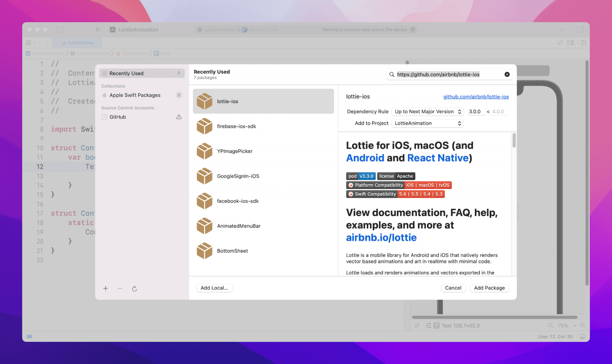Screen dimensions: 612x364
Task: Click the minimum version 3.0.0 field
Action: [475, 112]
